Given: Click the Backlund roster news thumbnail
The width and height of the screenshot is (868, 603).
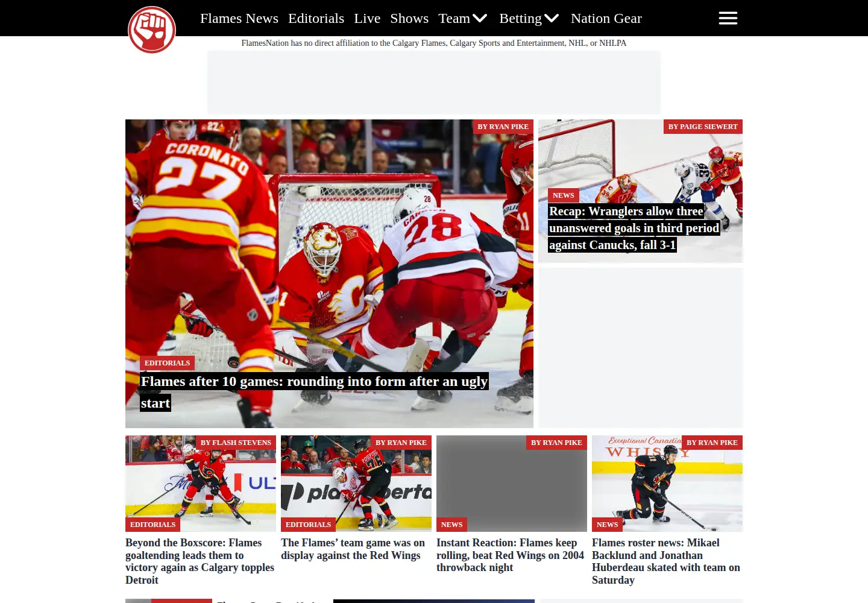Looking at the screenshot, I should (x=667, y=484).
